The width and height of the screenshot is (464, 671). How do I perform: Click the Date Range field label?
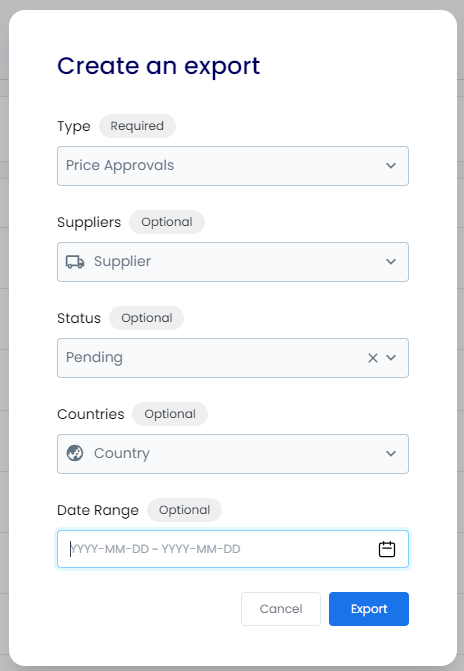(x=98, y=510)
